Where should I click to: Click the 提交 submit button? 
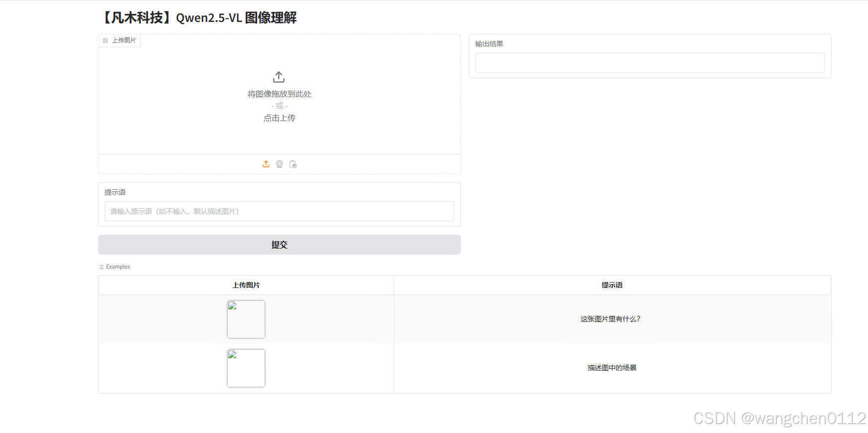[x=280, y=245]
